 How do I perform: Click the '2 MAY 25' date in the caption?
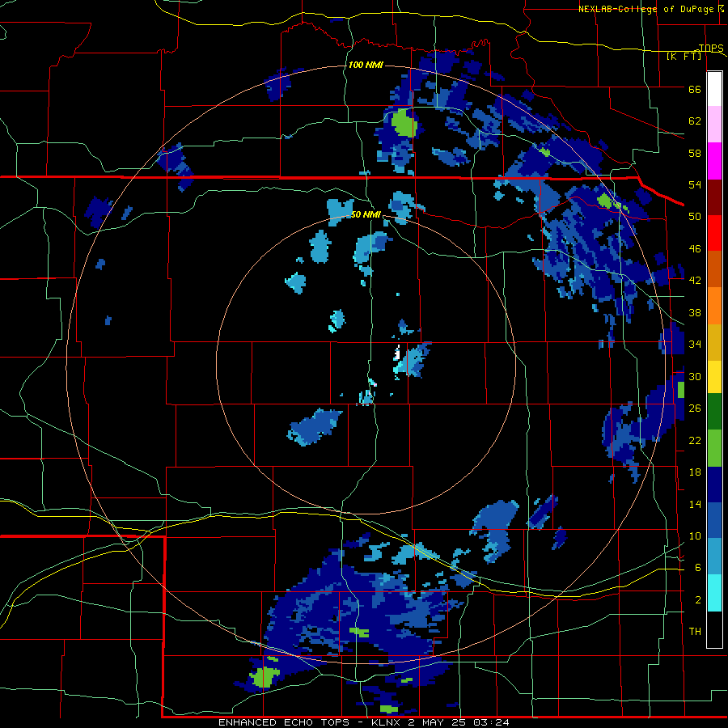[x=438, y=722]
